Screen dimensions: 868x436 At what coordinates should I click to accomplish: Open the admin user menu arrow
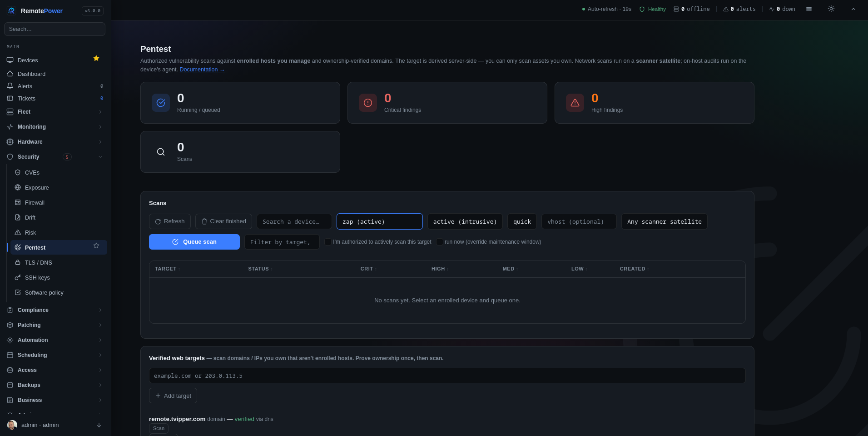[99, 425]
